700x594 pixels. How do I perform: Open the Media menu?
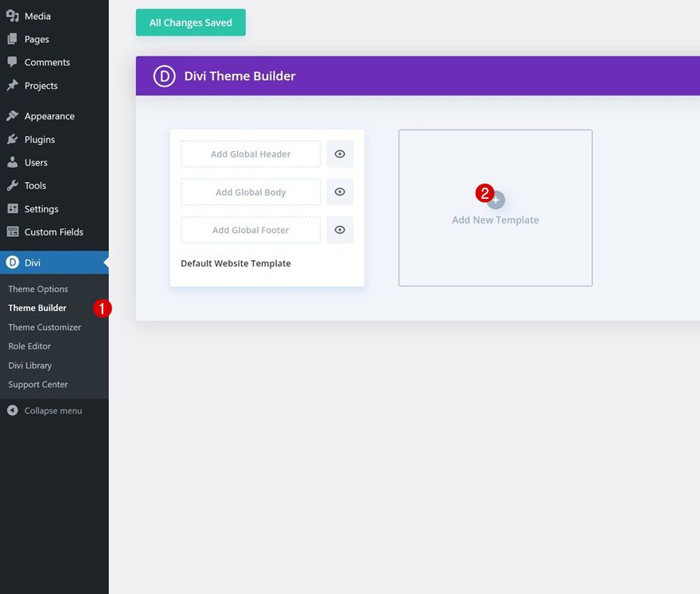pos(37,16)
